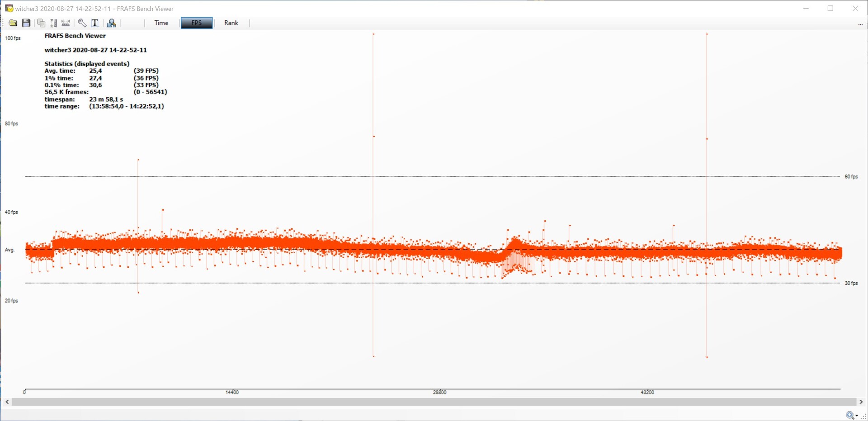Click the '25,4' average time value
This screenshot has height=421, width=868.
(95, 71)
